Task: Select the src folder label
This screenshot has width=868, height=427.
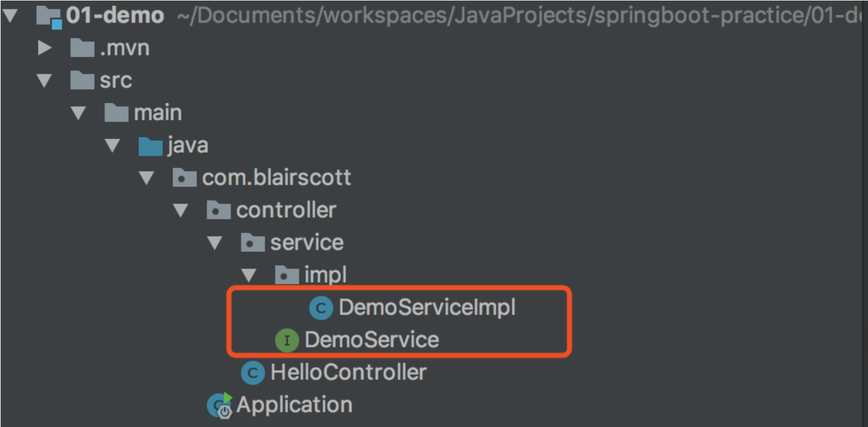Action: click(116, 81)
